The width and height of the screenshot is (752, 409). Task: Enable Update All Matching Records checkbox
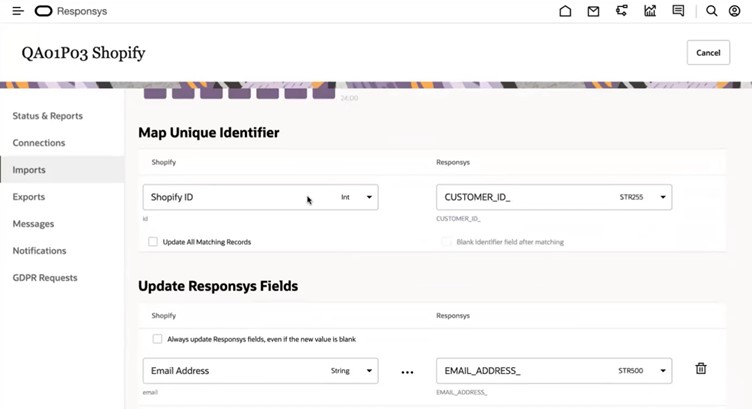pos(153,242)
